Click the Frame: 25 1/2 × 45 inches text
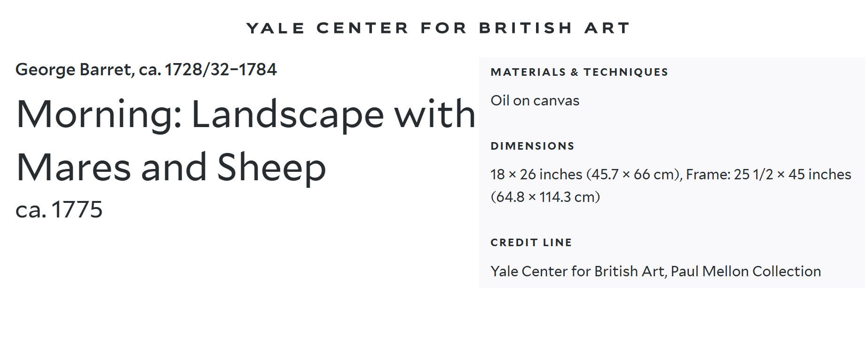The width and height of the screenshot is (868, 337). click(x=768, y=175)
